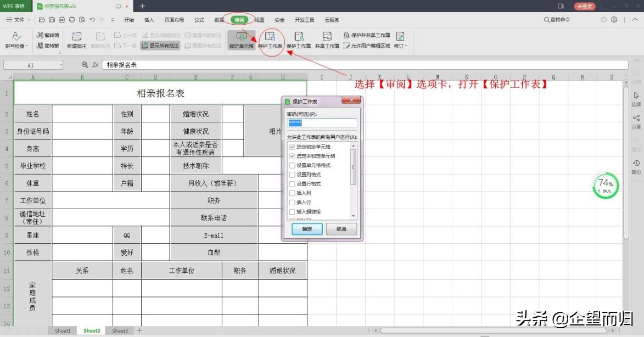Switch to the 开始 tab

(x=129, y=20)
